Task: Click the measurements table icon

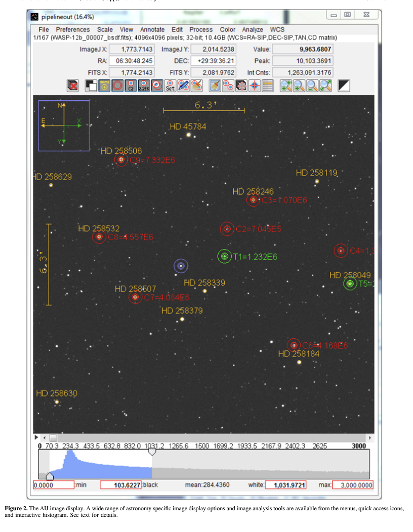Action: (268, 86)
